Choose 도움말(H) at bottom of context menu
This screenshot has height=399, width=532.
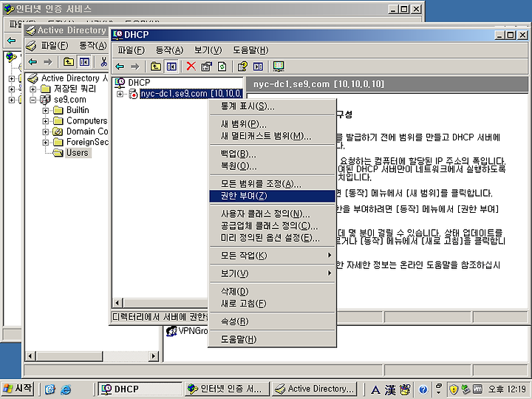coord(272,339)
